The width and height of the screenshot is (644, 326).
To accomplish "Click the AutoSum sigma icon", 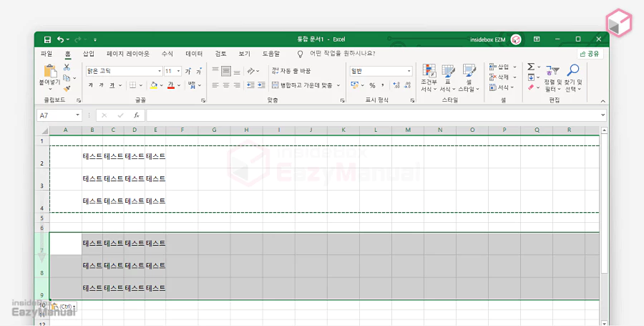I will (x=531, y=67).
